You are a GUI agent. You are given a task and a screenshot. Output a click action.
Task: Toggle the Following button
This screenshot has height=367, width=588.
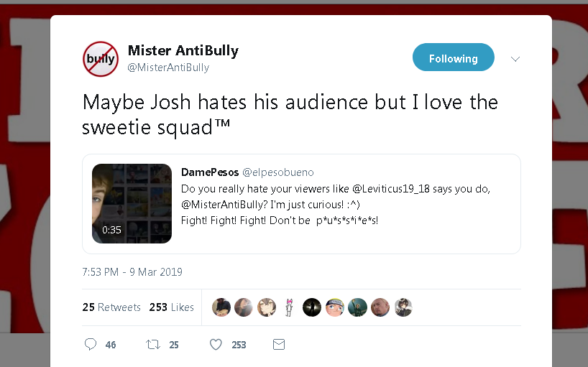pos(454,57)
